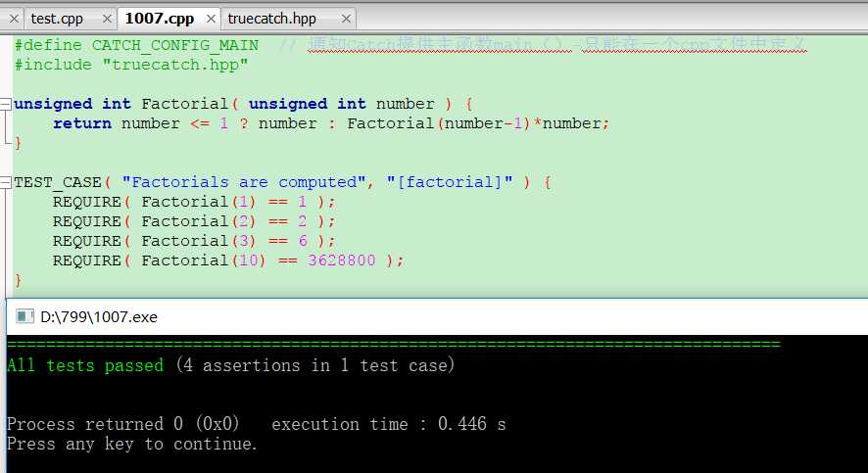Click "execution time : 0.446 s" text
The height and width of the screenshot is (473, 868).
click(389, 424)
